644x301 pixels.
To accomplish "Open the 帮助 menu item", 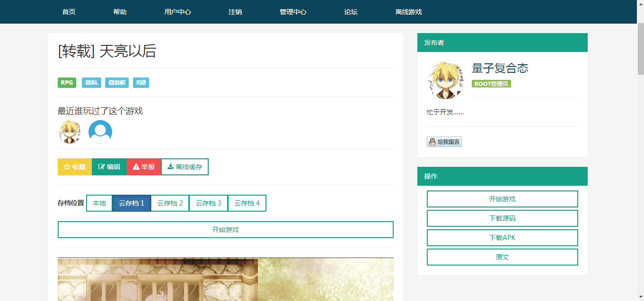I will tap(120, 12).
